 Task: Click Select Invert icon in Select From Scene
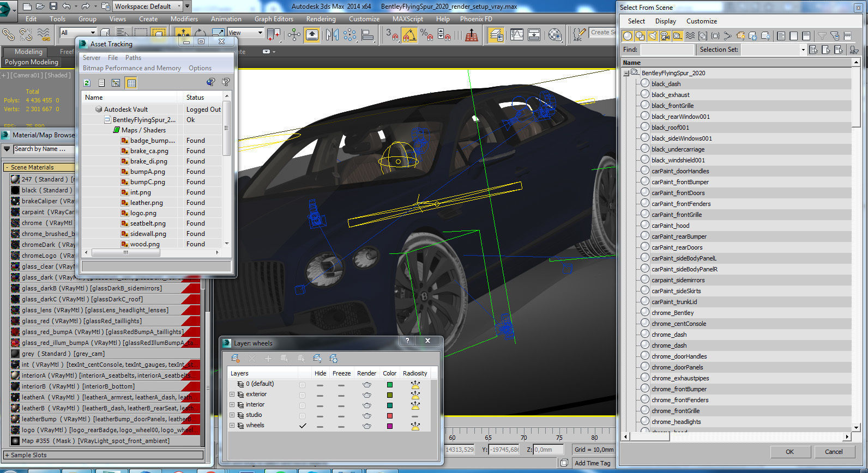tap(839, 50)
